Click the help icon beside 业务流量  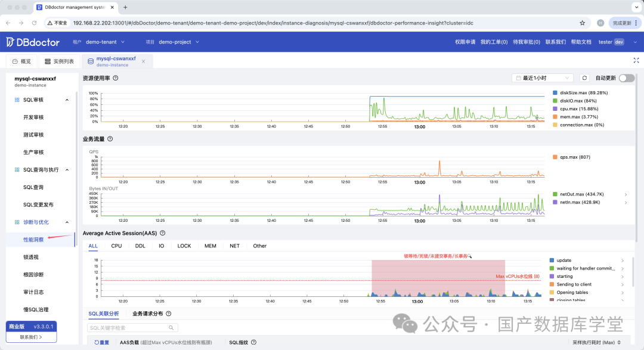110,139
